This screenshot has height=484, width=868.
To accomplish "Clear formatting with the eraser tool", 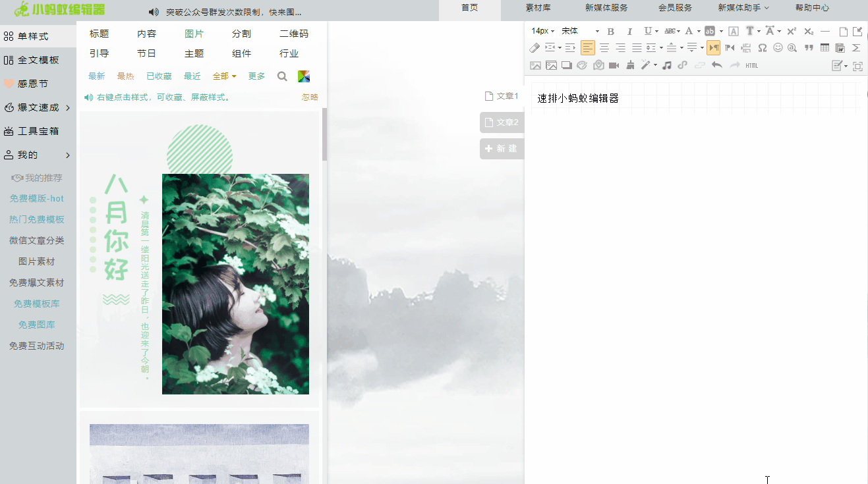I will 535,47.
